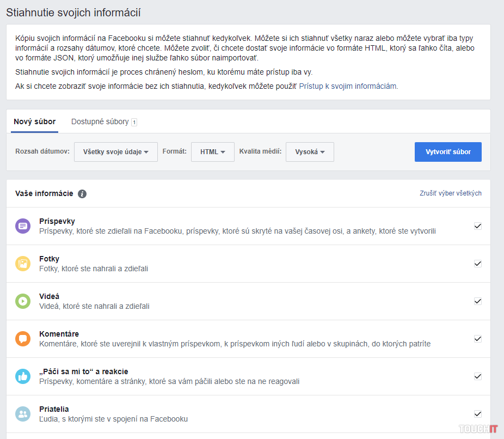Open the Všetky svoje údaje date range dropdown
504x439 pixels.
pyautogui.click(x=115, y=152)
